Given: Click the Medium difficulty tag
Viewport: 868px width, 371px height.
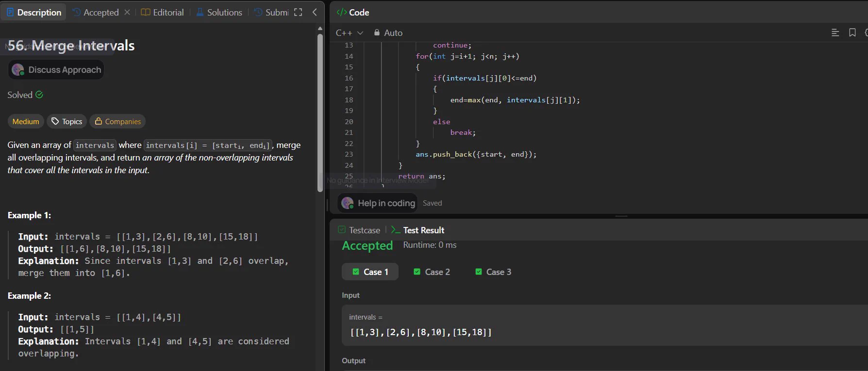Looking at the screenshot, I should coord(26,121).
